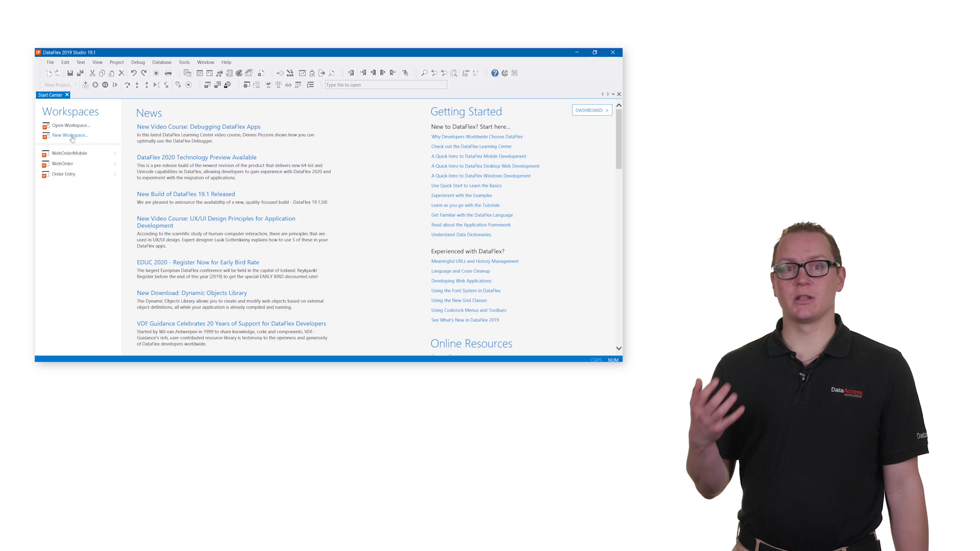Click the Undo arrow icon

coord(134,73)
